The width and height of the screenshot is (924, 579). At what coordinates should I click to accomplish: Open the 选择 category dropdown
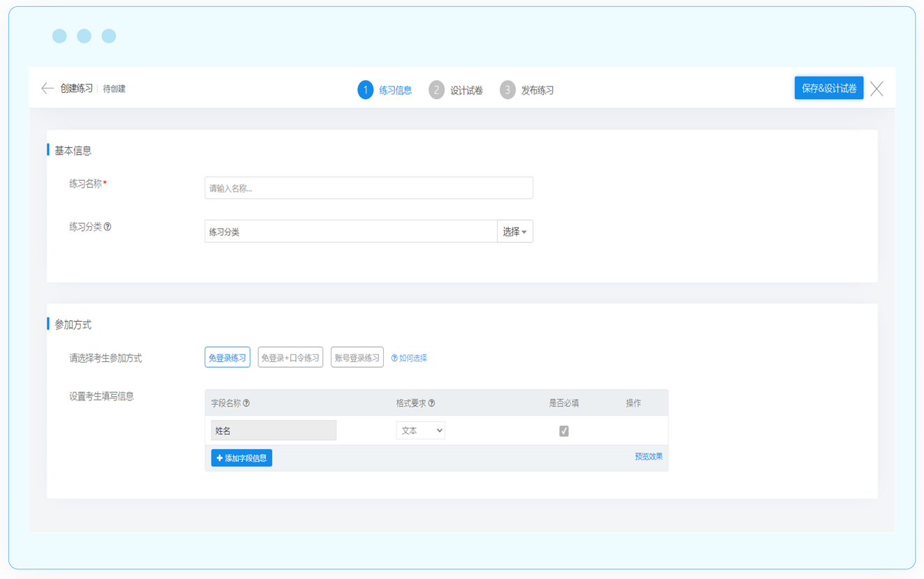coord(515,232)
